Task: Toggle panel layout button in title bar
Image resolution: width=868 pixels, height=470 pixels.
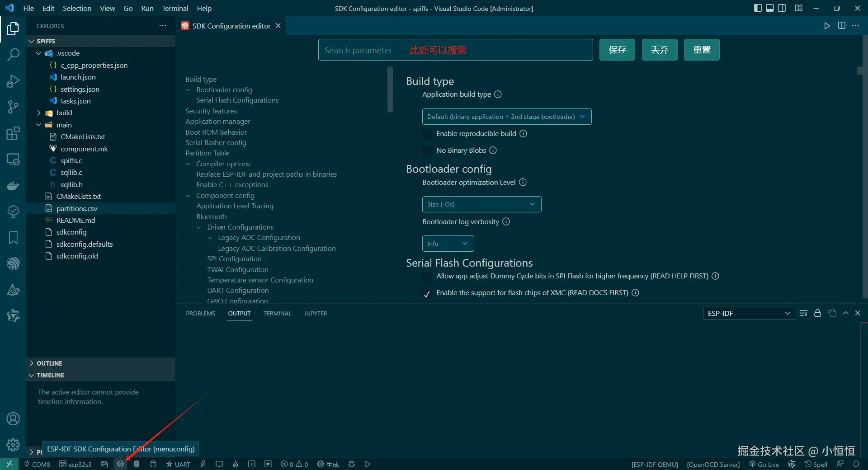Action: 769,8
